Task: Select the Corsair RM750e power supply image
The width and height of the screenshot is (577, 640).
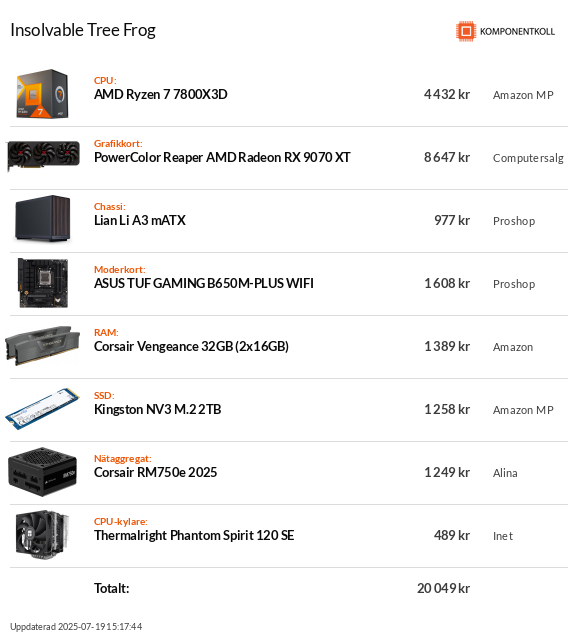Action: tap(42, 472)
